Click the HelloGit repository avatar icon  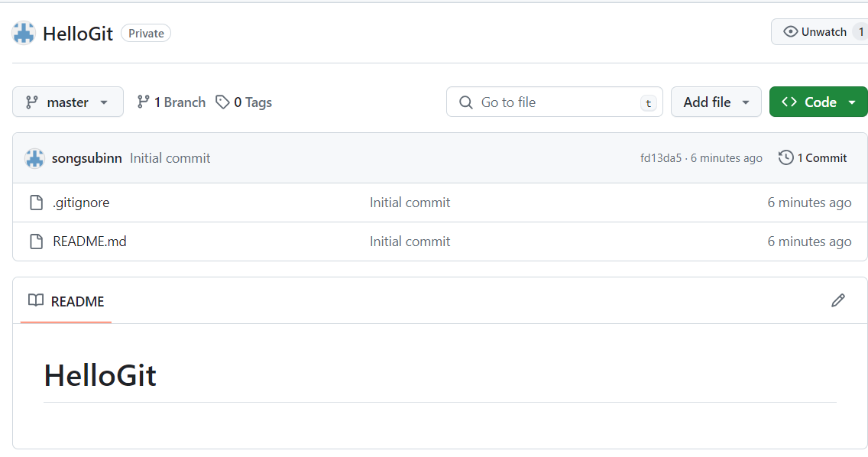click(x=24, y=33)
